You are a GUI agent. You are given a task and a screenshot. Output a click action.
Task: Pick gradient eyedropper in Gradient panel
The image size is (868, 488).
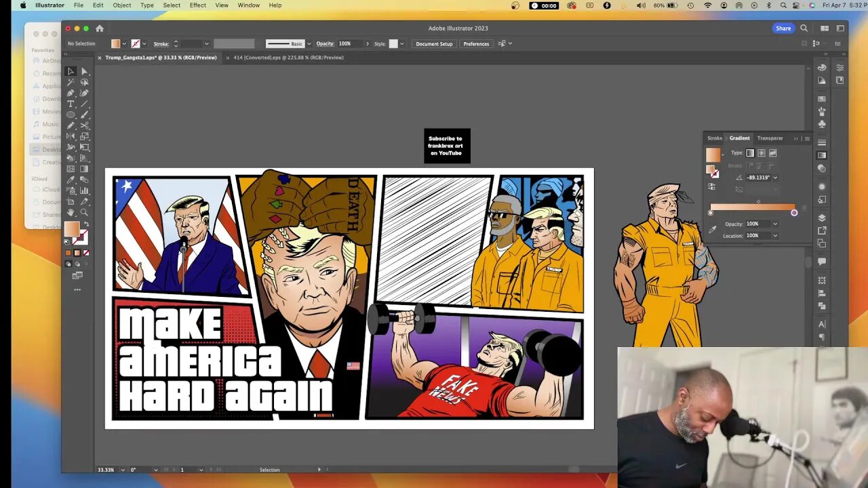click(x=713, y=229)
